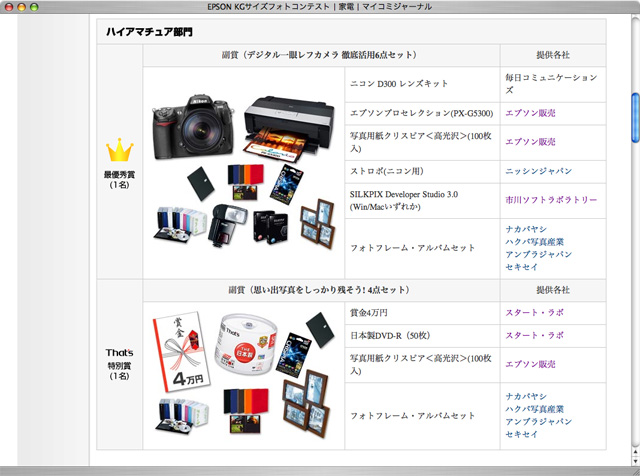
Task: Click the scroll down arrow button
Action: click(x=636, y=461)
